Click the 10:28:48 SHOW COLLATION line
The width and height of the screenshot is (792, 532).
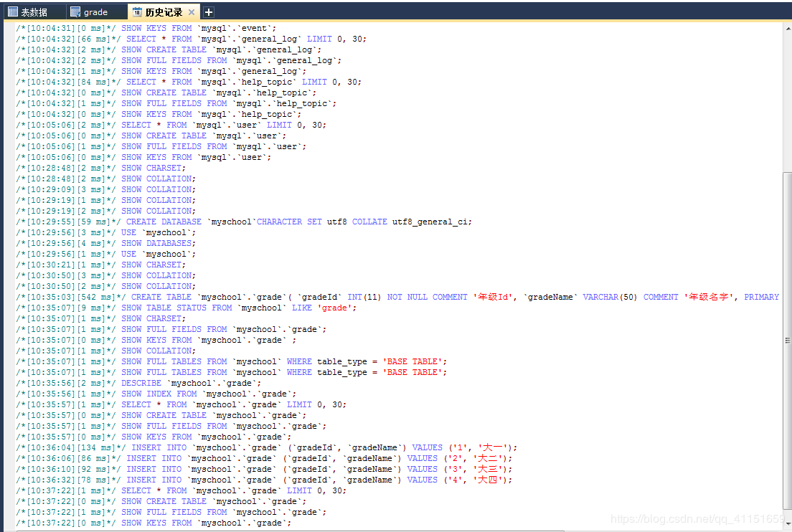point(106,179)
